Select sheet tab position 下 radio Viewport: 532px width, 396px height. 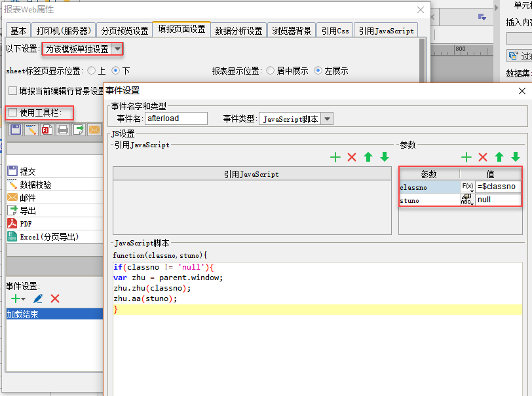tap(116, 71)
